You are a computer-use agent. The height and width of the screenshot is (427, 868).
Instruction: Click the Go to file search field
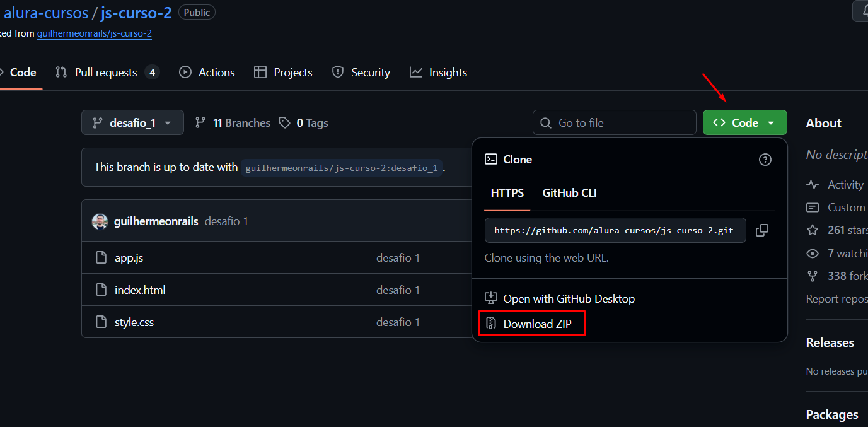coord(621,123)
